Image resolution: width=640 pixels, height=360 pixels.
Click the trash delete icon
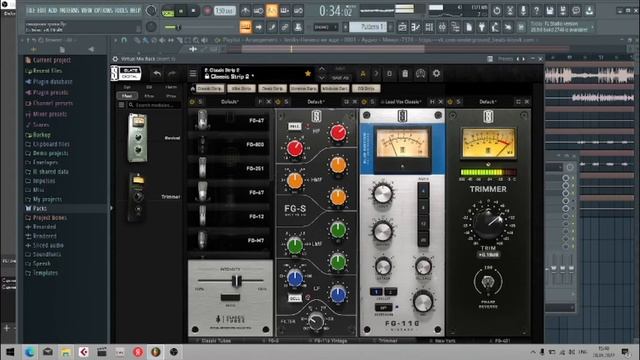[404, 74]
